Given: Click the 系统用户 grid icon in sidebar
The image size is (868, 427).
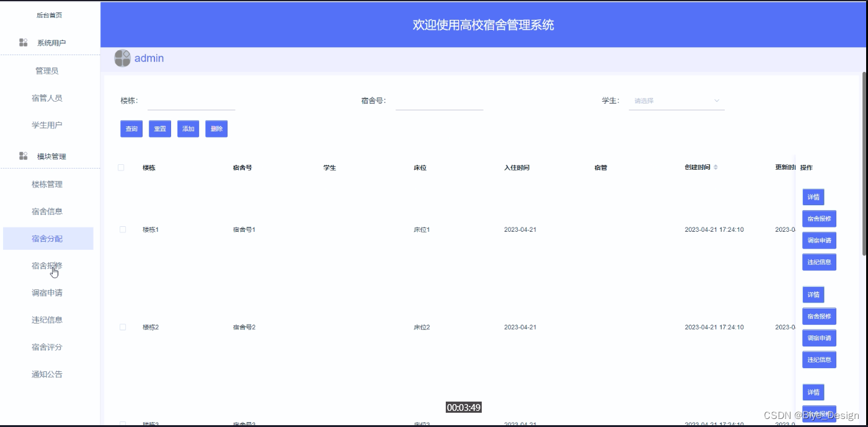Looking at the screenshot, I should (23, 42).
